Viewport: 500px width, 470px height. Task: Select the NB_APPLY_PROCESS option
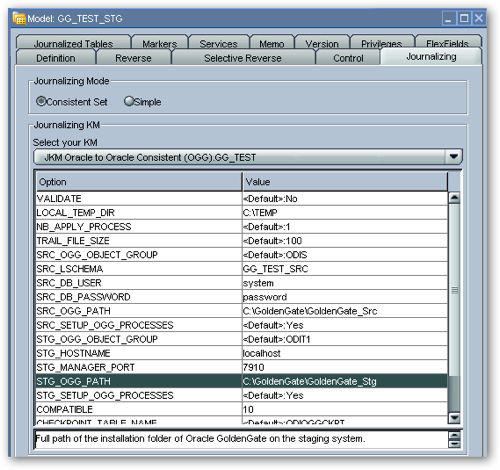point(139,227)
